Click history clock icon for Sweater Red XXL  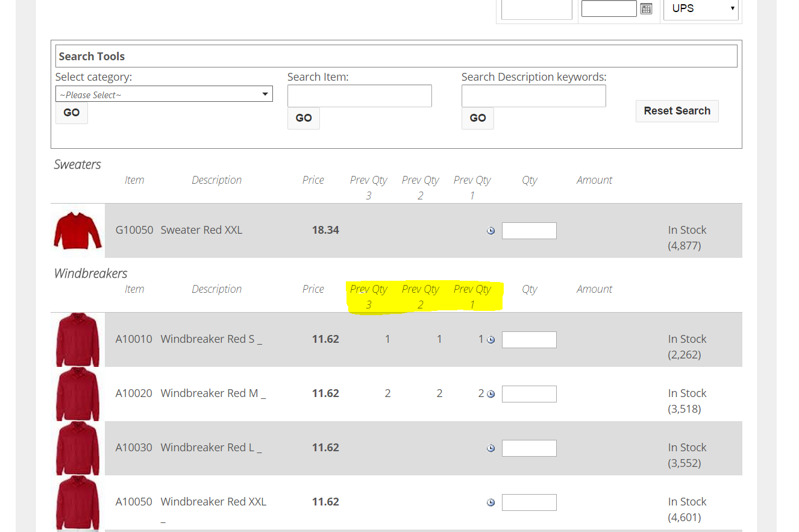click(x=490, y=231)
